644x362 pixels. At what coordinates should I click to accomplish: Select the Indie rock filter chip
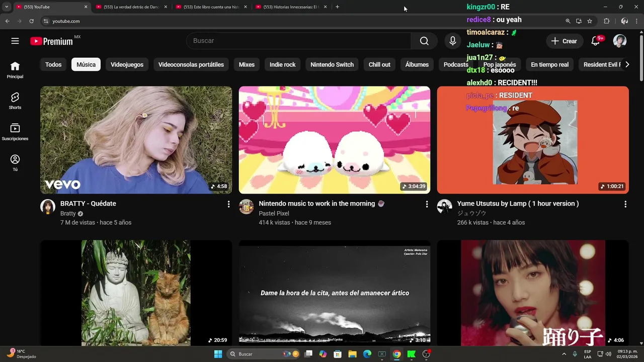point(283,64)
